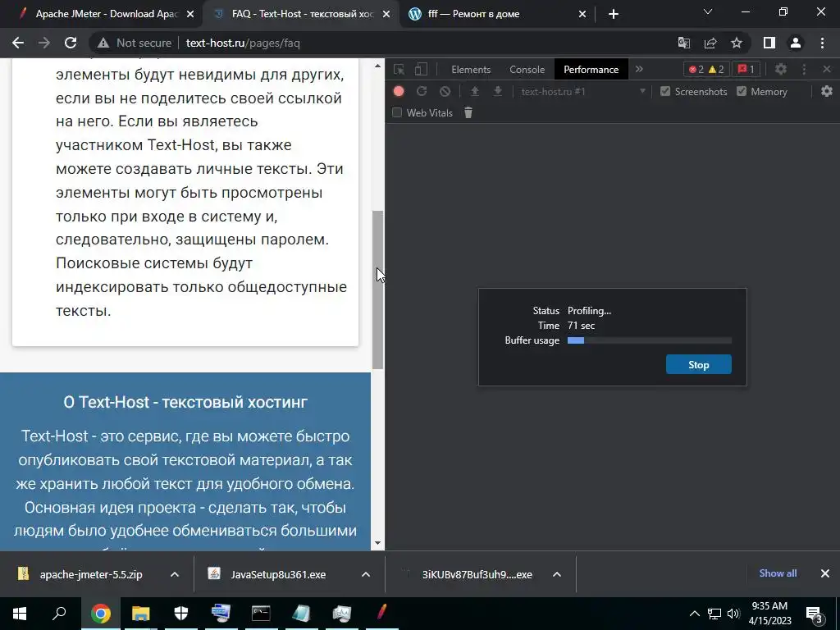Click the collect garbage trash icon
Screen dimensions: 840x630
468,112
